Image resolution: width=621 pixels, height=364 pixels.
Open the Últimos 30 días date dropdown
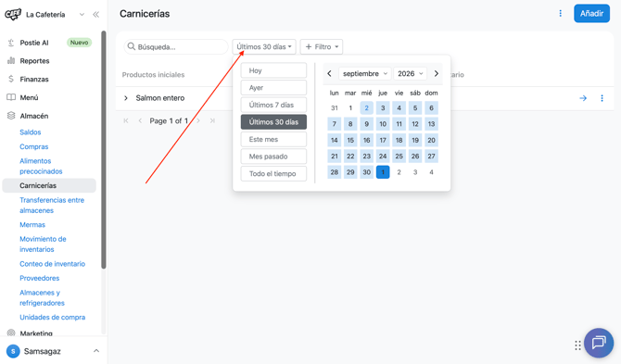(264, 46)
